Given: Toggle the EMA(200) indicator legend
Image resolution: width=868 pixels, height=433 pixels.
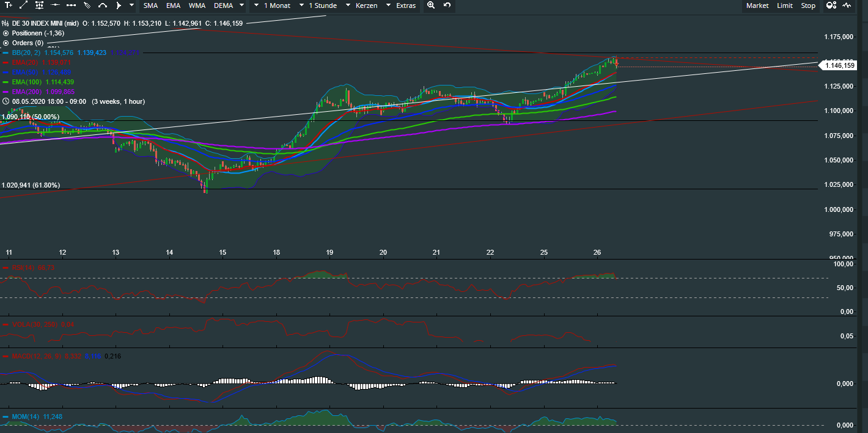Looking at the screenshot, I should pos(30,92).
